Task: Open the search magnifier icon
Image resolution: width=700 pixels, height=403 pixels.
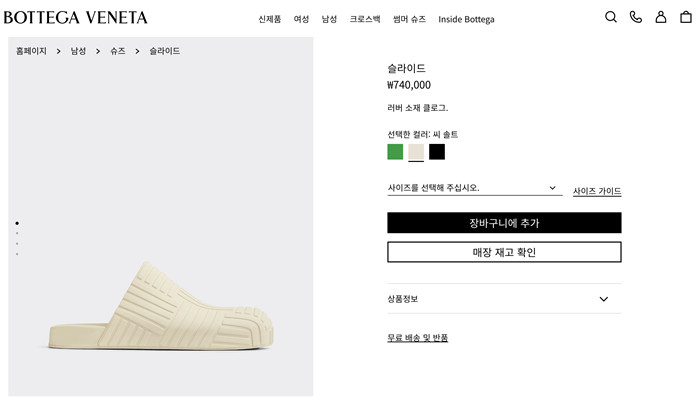Action: [611, 17]
